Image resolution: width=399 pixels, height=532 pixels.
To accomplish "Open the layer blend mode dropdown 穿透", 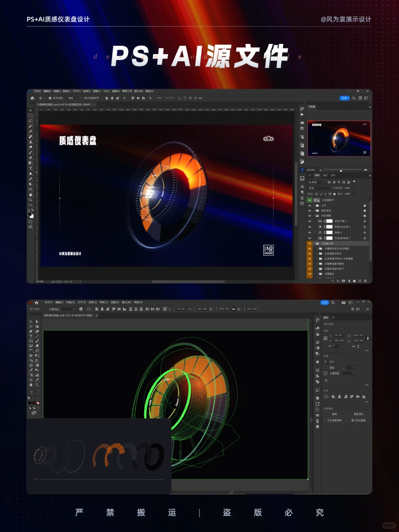I will (x=319, y=188).
